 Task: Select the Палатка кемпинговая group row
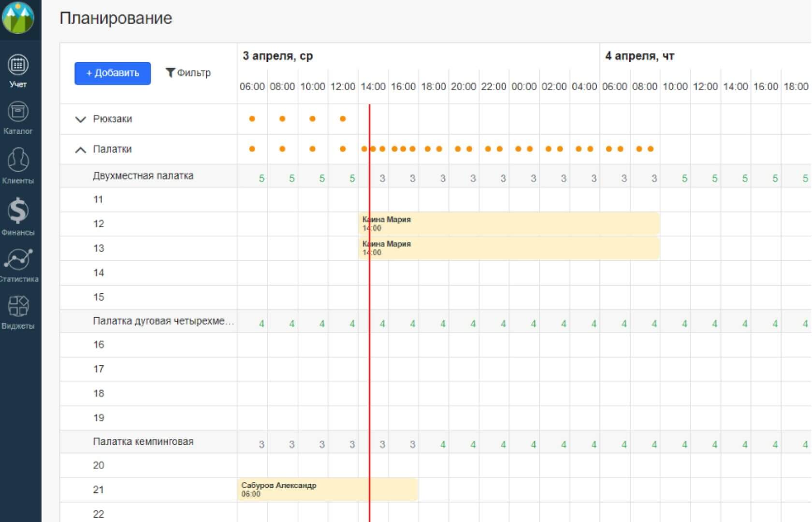pos(143,442)
